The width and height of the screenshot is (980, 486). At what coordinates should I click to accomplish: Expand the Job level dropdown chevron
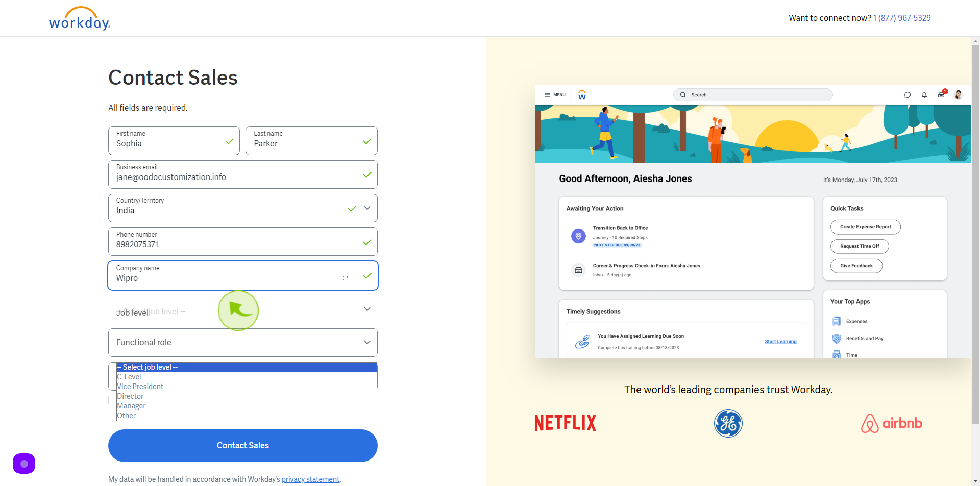click(x=367, y=309)
